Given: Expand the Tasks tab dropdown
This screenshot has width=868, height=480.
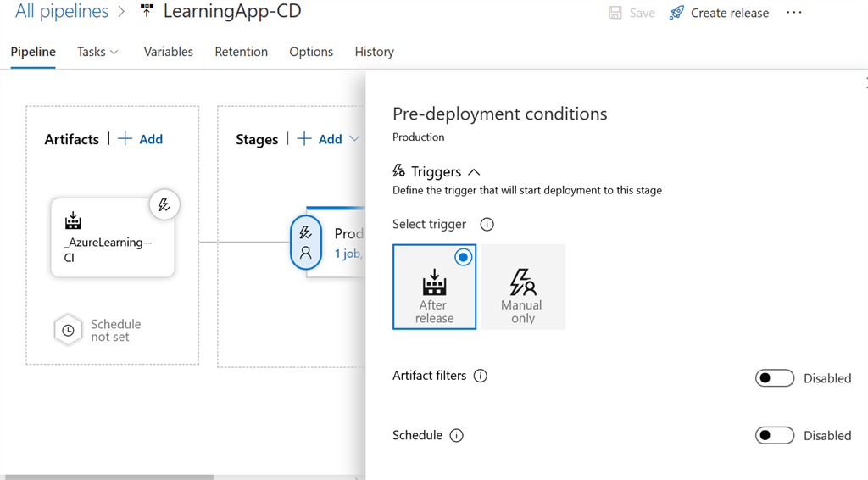Looking at the screenshot, I should (97, 52).
